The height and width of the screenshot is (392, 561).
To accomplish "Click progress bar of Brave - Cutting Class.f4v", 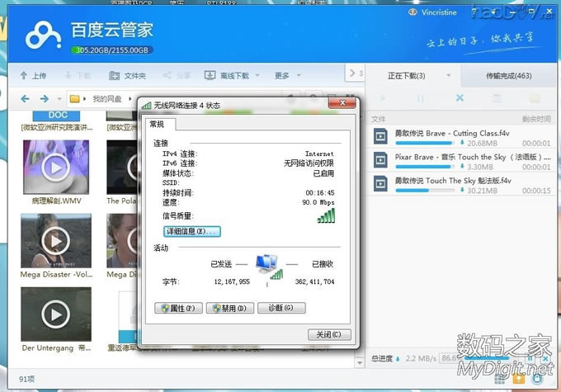I will click(x=421, y=144).
